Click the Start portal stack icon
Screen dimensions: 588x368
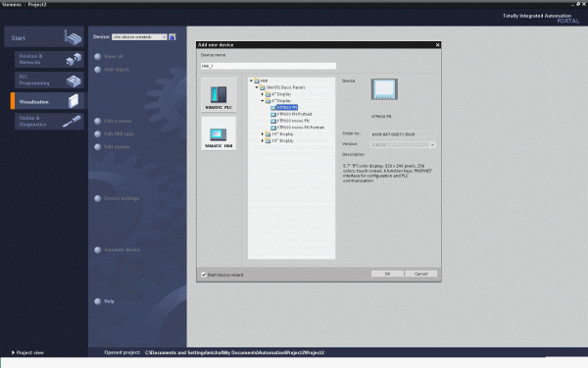(73, 38)
